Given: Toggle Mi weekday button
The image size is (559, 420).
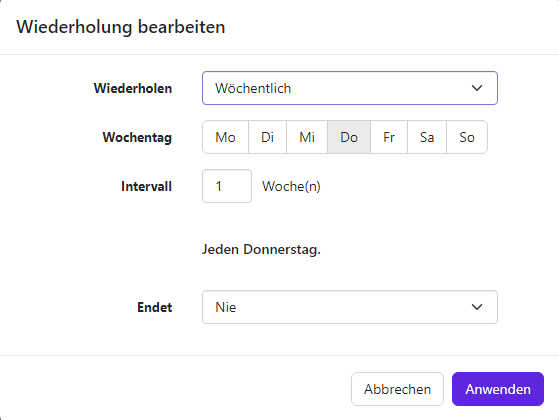Looking at the screenshot, I should tap(307, 137).
